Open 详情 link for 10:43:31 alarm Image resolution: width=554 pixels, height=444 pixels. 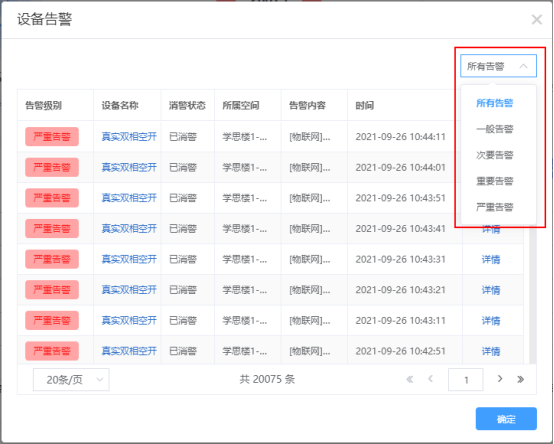[491, 260]
